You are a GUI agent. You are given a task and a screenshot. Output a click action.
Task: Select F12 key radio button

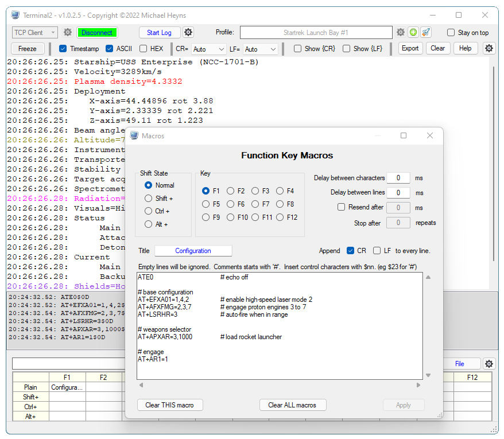tap(280, 217)
